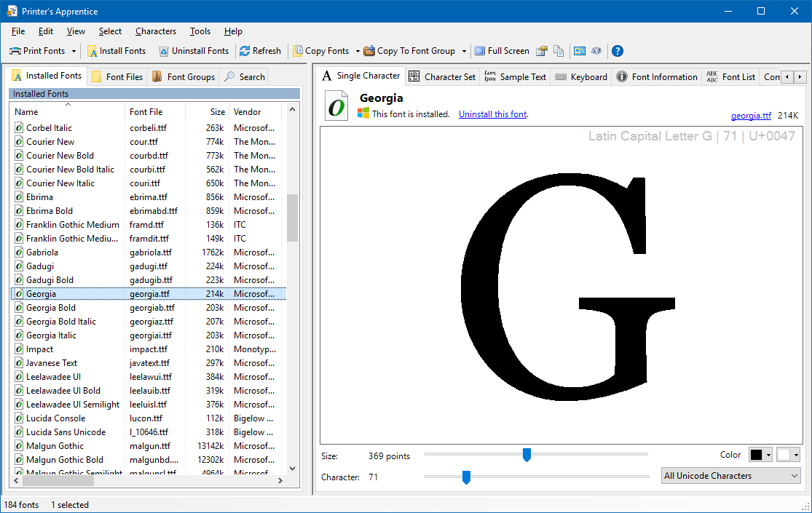This screenshot has height=513, width=812.
Task: Click Copy To Font Group button
Action: point(409,51)
